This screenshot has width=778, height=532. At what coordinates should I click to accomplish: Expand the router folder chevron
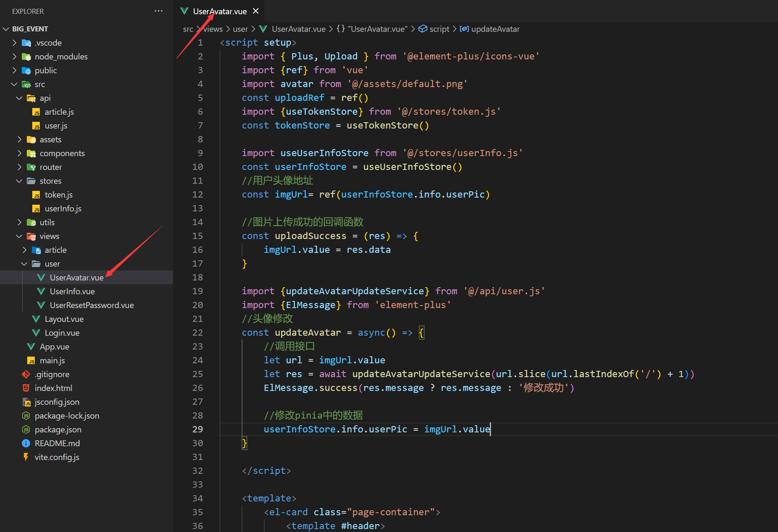click(x=19, y=167)
